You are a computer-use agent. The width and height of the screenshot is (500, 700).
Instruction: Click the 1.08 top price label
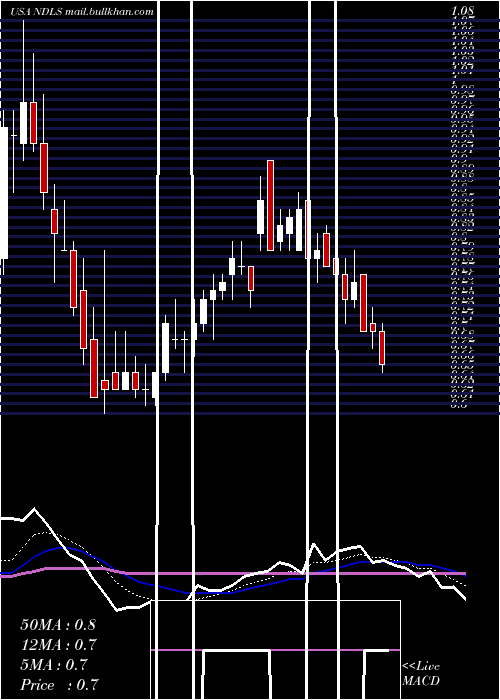click(464, 11)
